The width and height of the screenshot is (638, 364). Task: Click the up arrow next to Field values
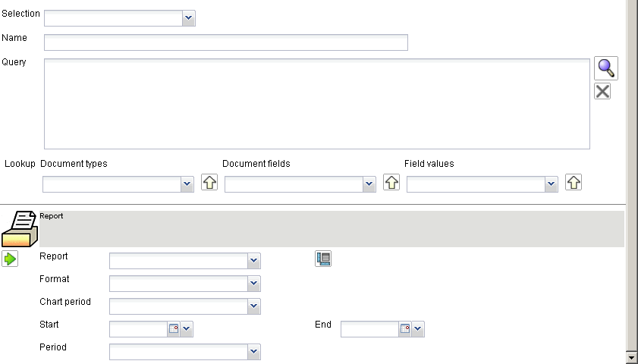574,183
